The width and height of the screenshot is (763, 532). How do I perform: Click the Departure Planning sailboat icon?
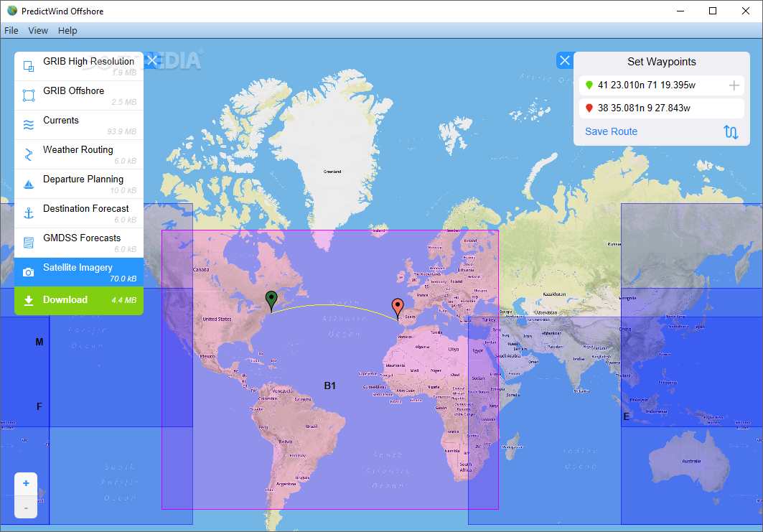tap(29, 184)
